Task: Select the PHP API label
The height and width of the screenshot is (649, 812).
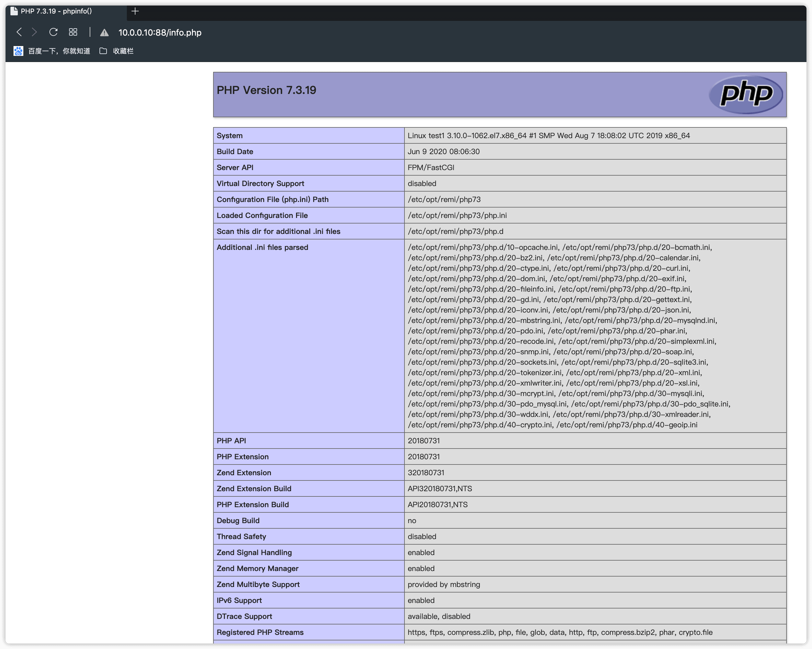Action: point(231,441)
